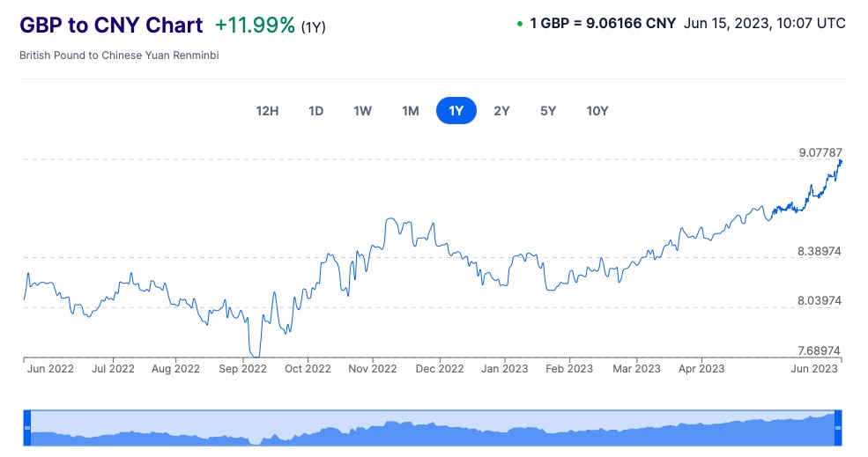Click the right range slider handle
Screen dimensions: 868x457
coord(838,427)
